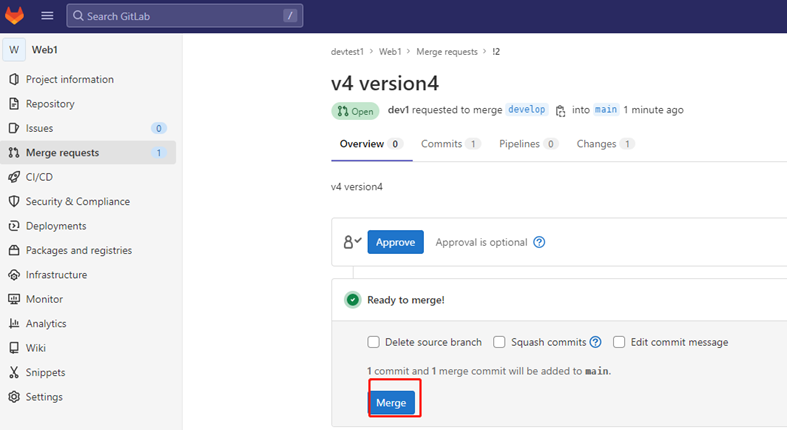Click the Web1 project avatar W
Screen dimensions: 787x430
[x=14, y=50]
